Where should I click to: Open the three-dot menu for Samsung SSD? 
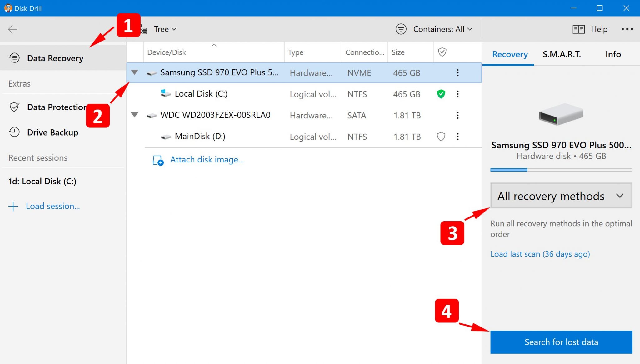457,72
